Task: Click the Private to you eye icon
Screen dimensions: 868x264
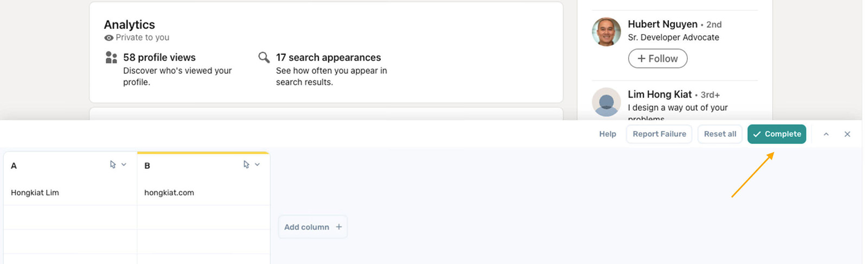Action: (108, 37)
